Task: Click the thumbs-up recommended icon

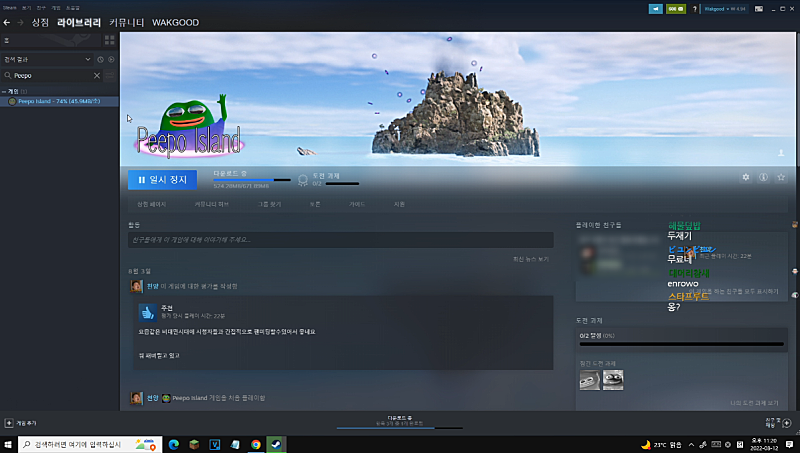Action: [147, 312]
